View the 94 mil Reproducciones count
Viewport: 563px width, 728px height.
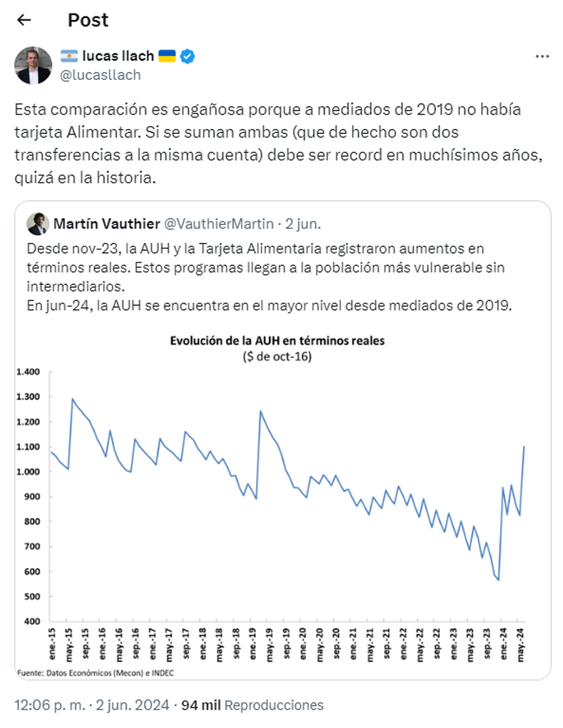click(x=252, y=705)
